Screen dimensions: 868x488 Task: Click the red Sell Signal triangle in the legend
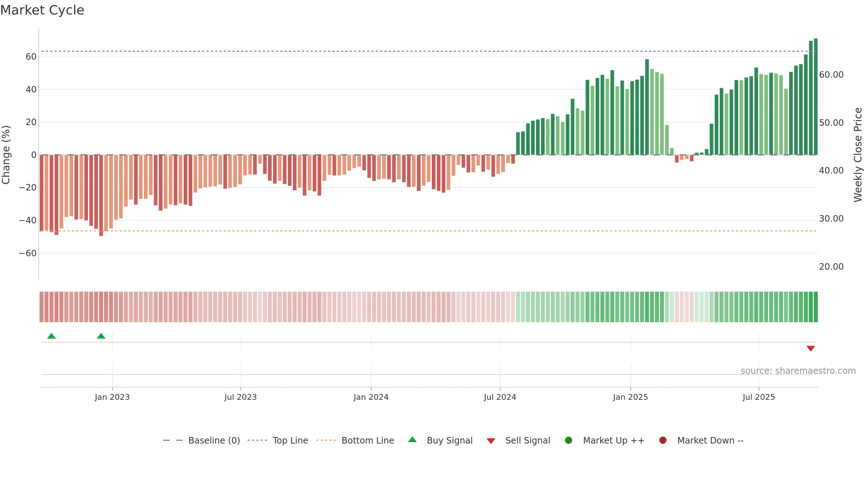click(491, 441)
